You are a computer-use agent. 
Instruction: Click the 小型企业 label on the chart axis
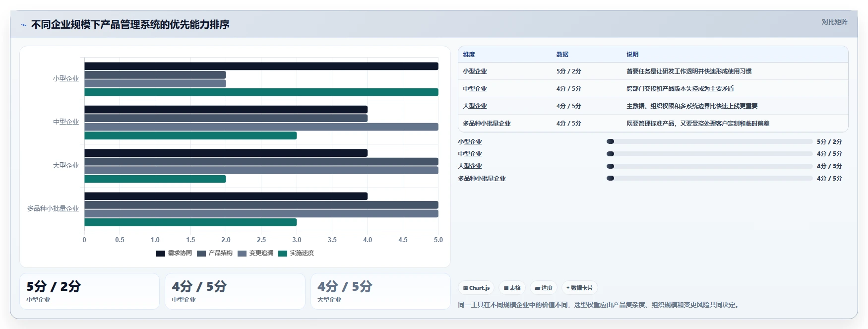(66, 78)
